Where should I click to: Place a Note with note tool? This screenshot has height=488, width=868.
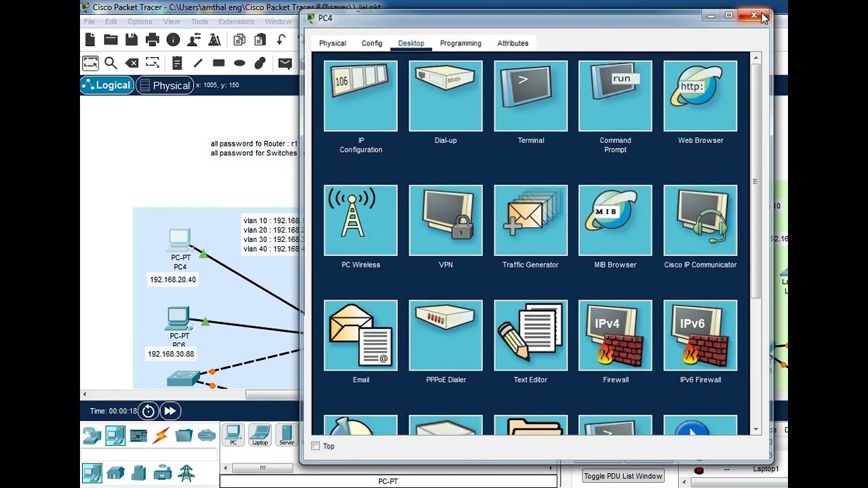[177, 63]
